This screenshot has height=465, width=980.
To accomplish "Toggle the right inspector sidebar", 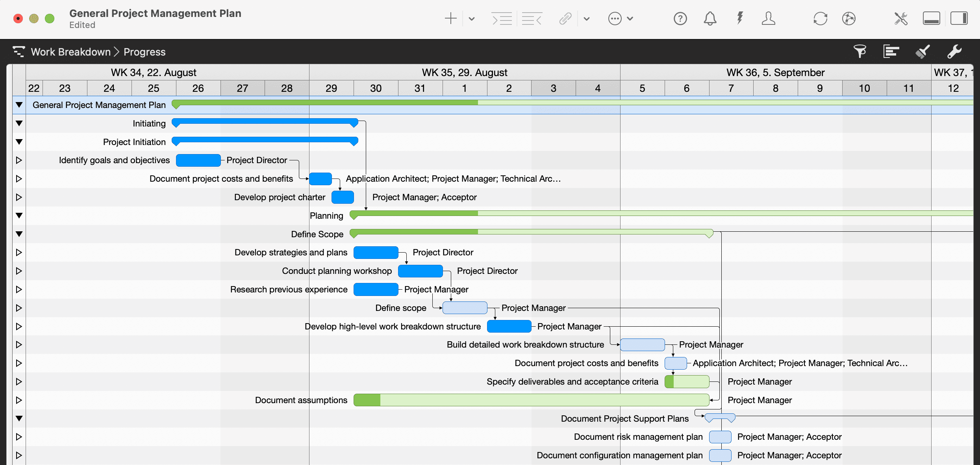I will coord(960,18).
